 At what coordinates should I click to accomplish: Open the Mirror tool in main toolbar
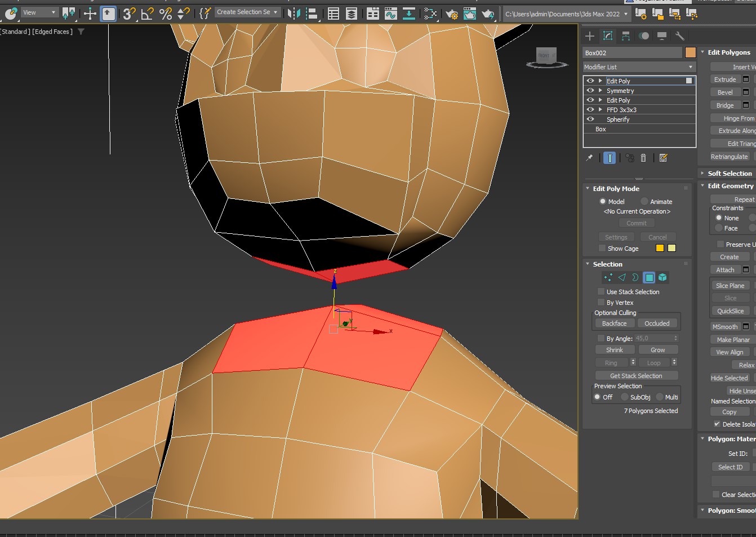pos(293,13)
